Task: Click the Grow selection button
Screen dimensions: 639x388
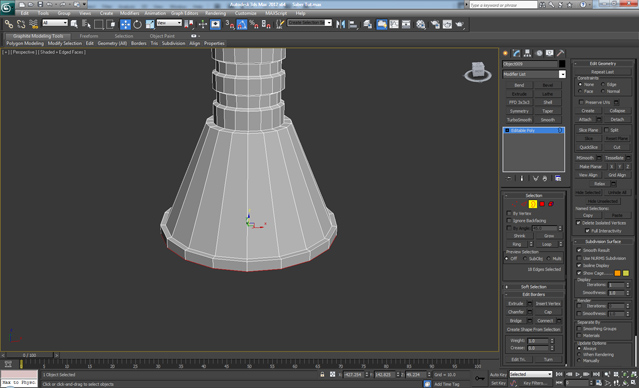Action: [549, 236]
